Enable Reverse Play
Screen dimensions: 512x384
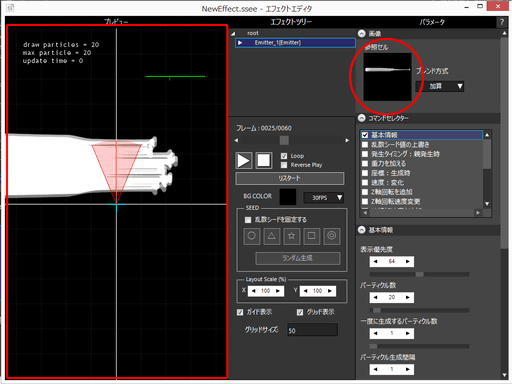click(x=284, y=165)
